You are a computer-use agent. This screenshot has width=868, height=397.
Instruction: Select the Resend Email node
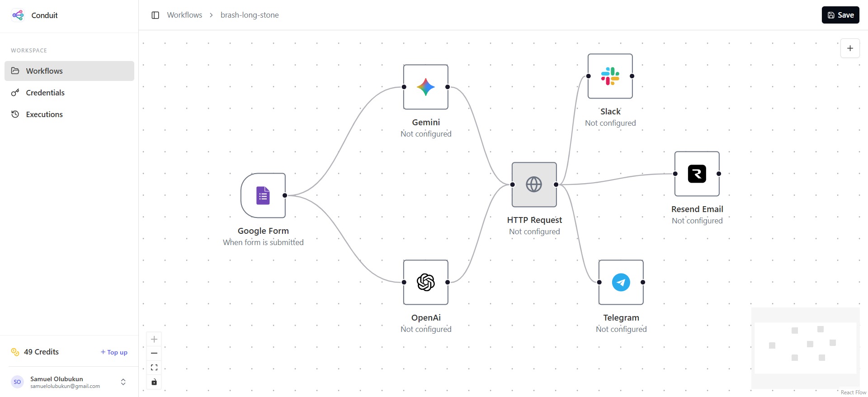(x=697, y=174)
